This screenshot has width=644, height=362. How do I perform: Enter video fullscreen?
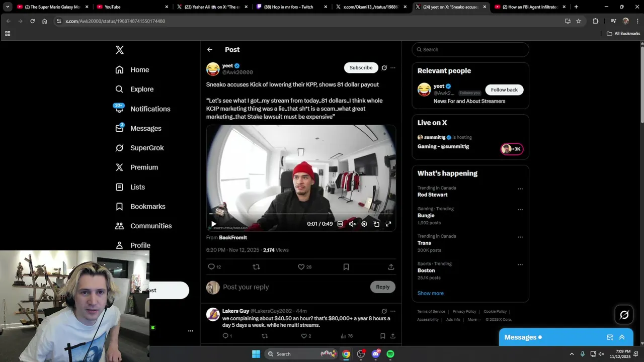[388, 224]
